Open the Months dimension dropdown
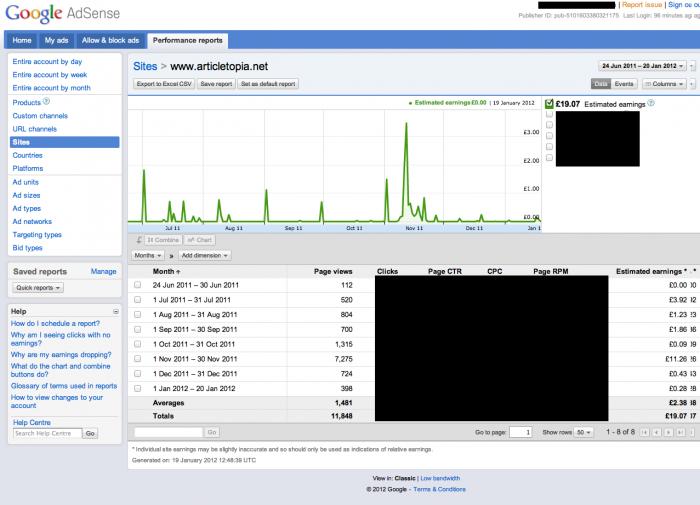 [148, 255]
